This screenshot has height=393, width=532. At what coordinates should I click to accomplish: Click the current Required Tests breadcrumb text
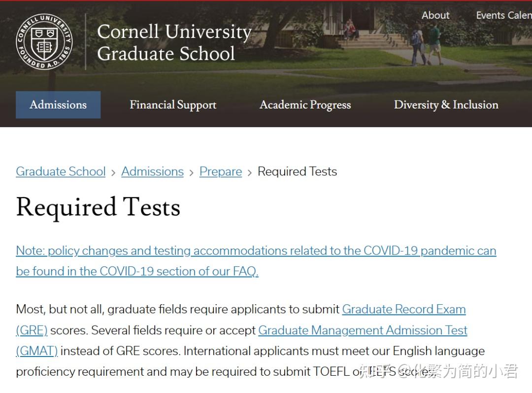pos(297,172)
